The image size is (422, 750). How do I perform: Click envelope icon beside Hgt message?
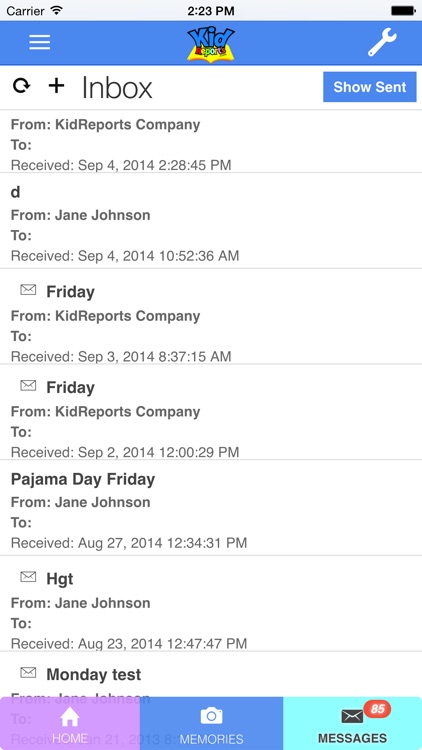pyautogui.click(x=28, y=577)
